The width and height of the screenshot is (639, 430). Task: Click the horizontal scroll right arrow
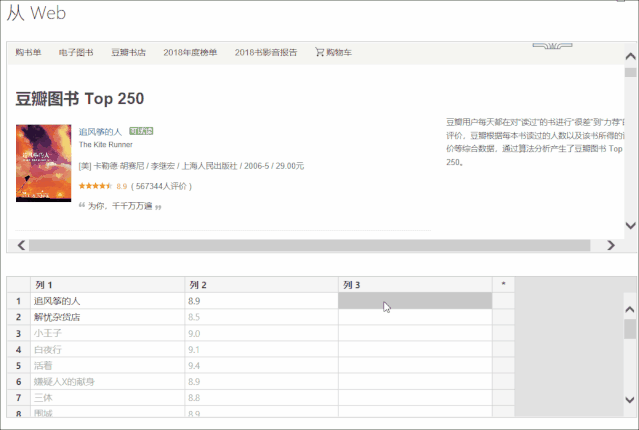610,245
